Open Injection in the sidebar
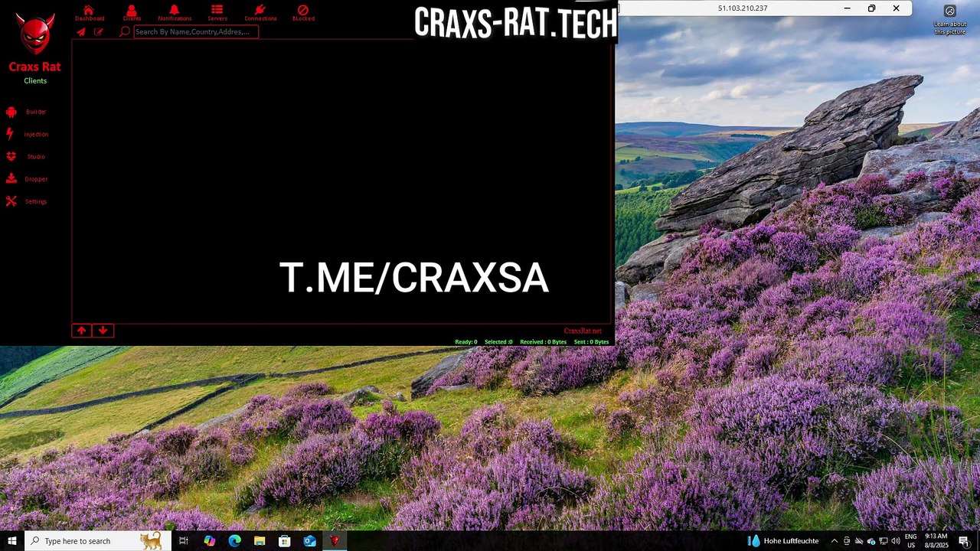 click(x=28, y=134)
